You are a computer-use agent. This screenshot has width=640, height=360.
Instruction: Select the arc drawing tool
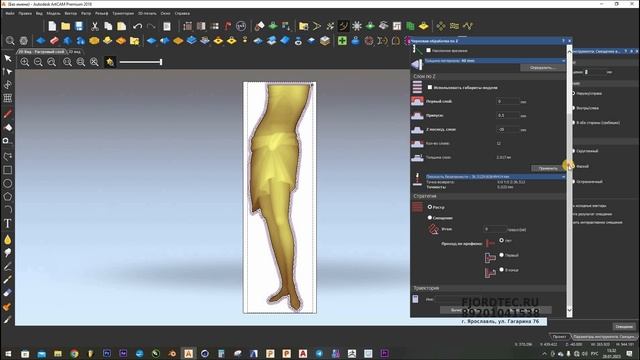click(x=7, y=210)
